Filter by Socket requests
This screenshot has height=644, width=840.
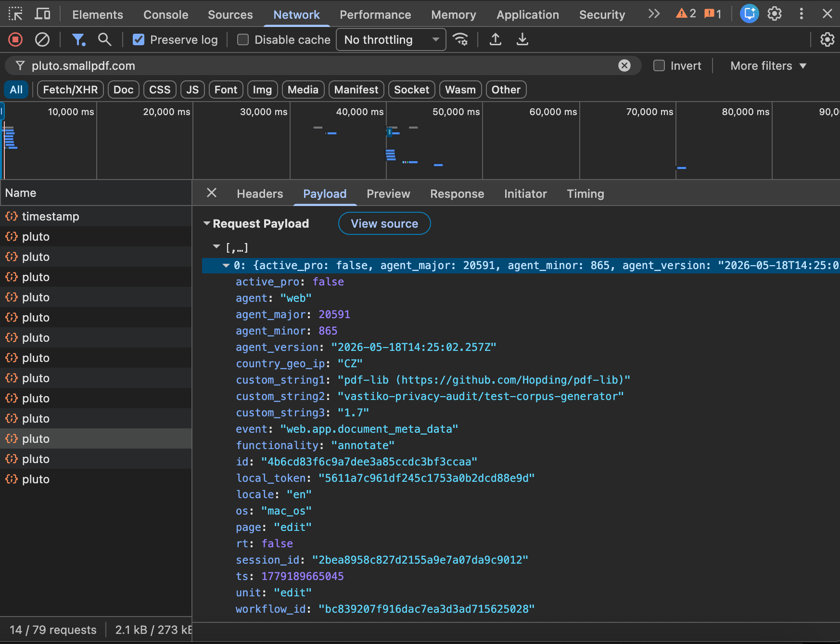pos(411,90)
